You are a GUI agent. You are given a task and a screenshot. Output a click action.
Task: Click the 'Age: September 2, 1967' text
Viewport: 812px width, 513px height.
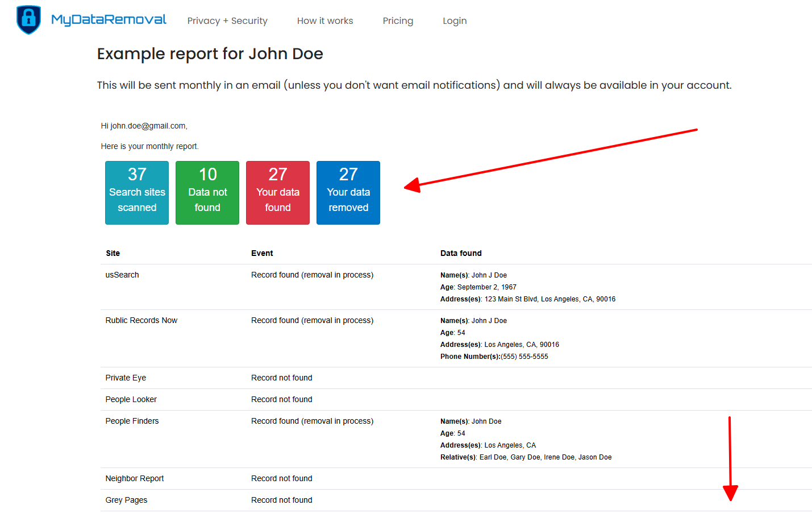pyautogui.click(x=478, y=288)
